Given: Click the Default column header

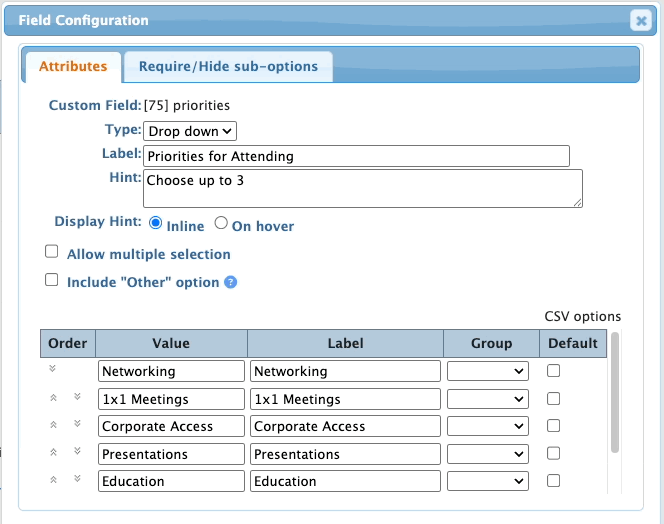Looking at the screenshot, I should (x=573, y=343).
